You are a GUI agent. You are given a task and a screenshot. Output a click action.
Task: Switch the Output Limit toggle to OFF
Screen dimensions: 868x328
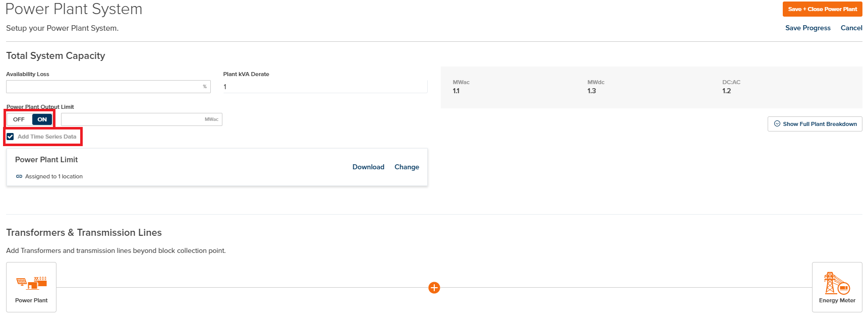coord(19,119)
